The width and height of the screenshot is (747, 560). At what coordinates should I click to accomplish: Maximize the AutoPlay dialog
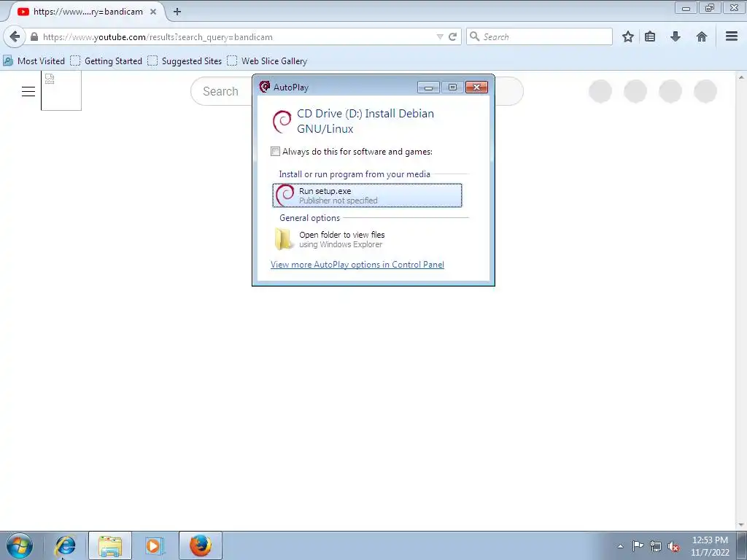click(452, 87)
